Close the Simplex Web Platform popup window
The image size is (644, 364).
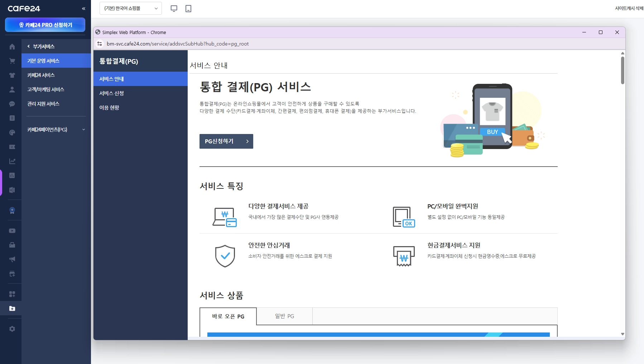point(617,32)
